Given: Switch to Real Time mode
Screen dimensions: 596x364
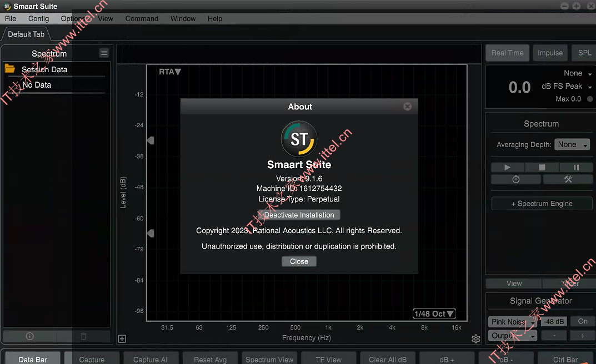Looking at the screenshot, I should tap(508, 53).
